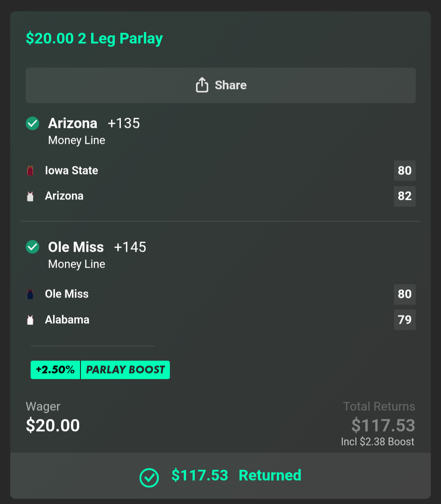The width and height of the screenshot is (441, 504).
Task: Click the Returned circle checkmark icon
Action: click(x=149, y=477)
